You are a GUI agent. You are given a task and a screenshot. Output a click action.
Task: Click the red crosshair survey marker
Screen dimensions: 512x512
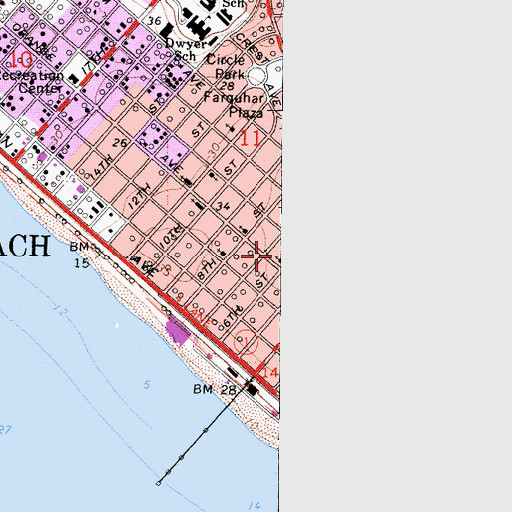(257, 256)
